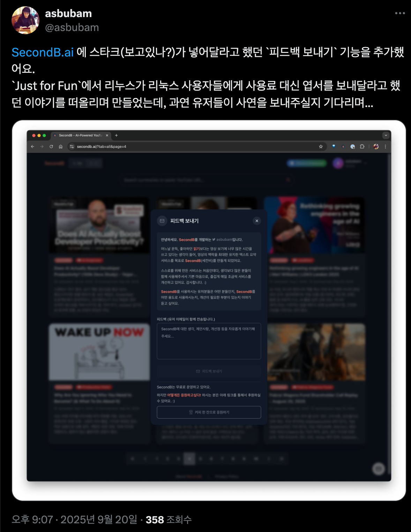
Task: Click the browser home icon
Action: pyautogui.click(x=61, y=146)
